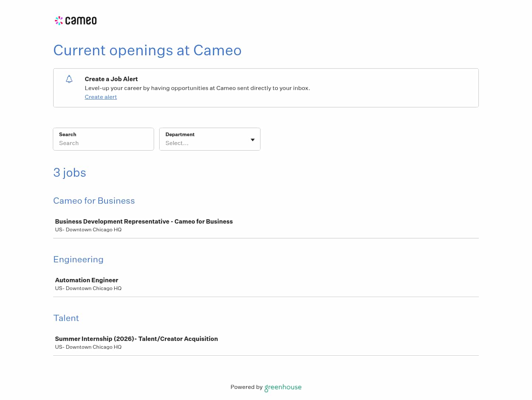Click inside the Search input field
The height and width of the screenshot is (400, 532).
pyautogui.click(x=103, y=143)
